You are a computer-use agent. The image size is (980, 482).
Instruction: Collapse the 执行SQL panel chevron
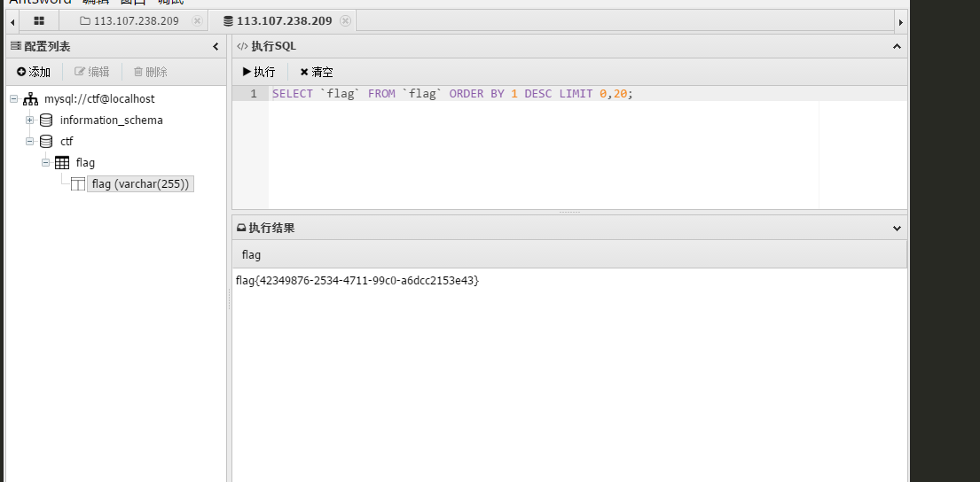pyautogui.click(x=896, y=46)
